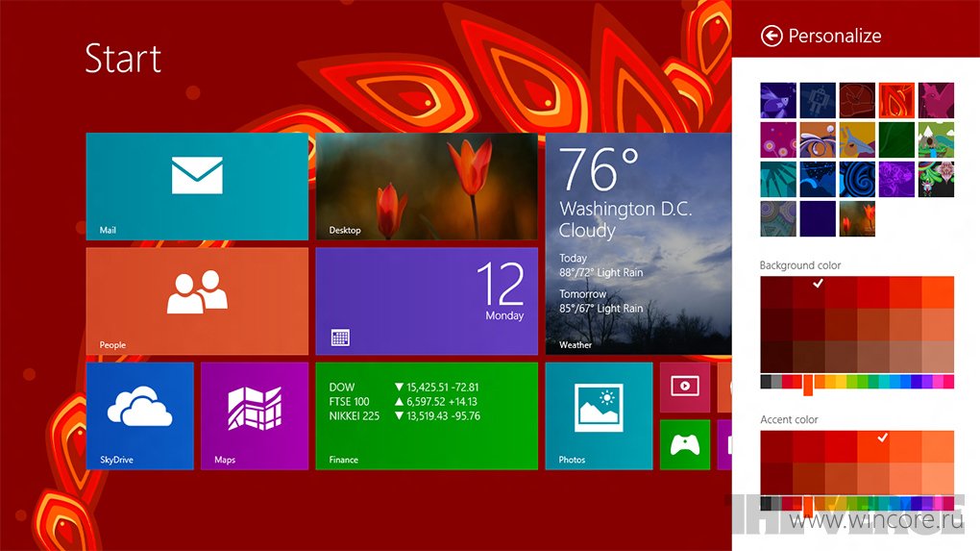Choose the magenta dandelion flowers background
980x551 pixels.
778,139
